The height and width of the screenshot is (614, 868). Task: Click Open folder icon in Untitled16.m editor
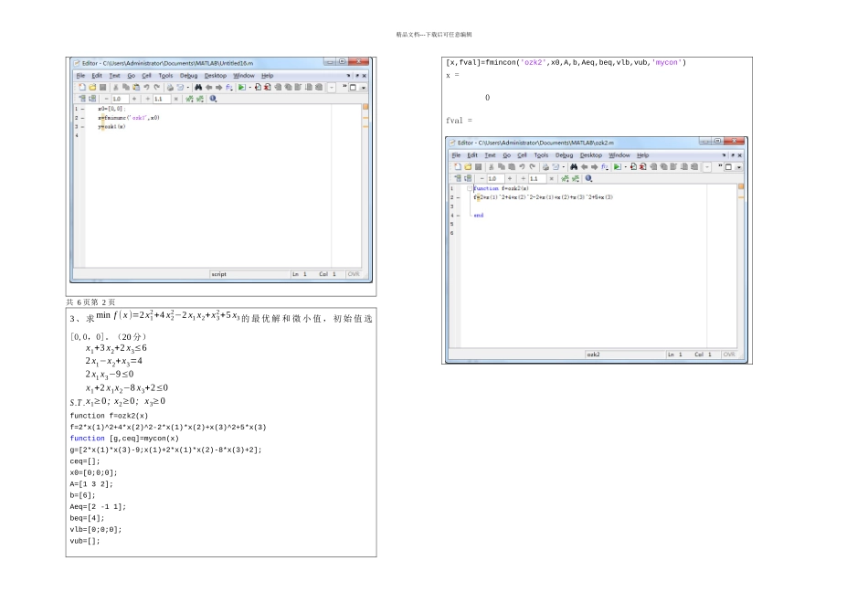[91, 88]
